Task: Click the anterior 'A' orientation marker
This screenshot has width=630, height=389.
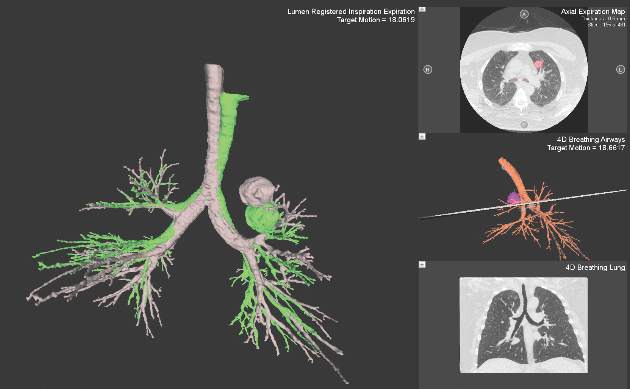Action: (524, 14)
